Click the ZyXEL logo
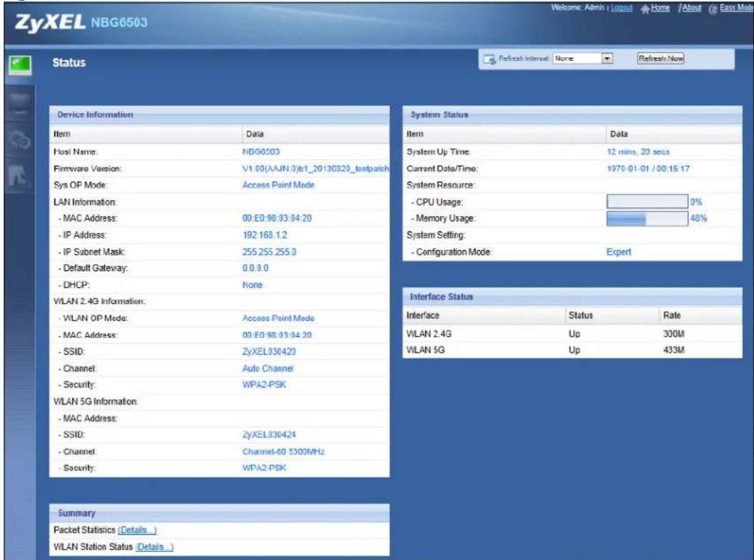The image size is (754, 560). coord(50,22)
